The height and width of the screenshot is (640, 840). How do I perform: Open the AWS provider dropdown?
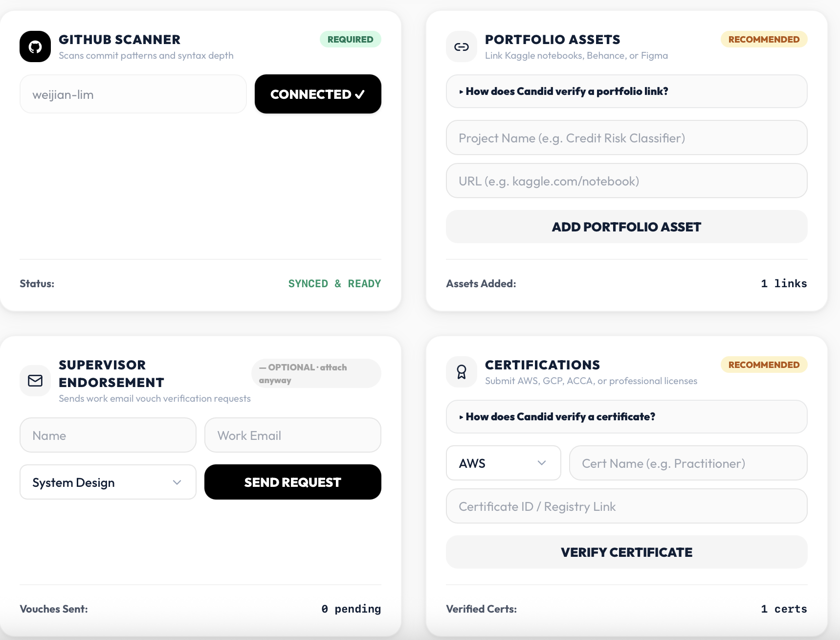click(x=504, y=463)
